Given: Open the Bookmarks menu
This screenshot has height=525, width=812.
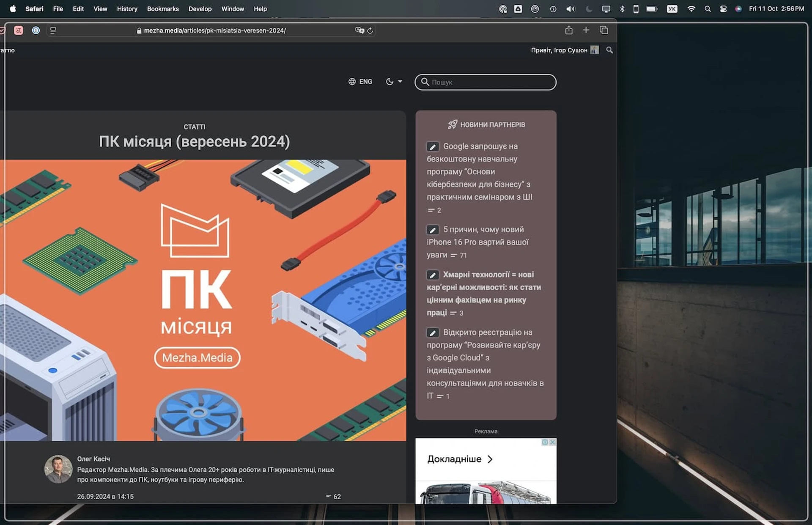Looking at the screenshot, I should click(163, 8).
